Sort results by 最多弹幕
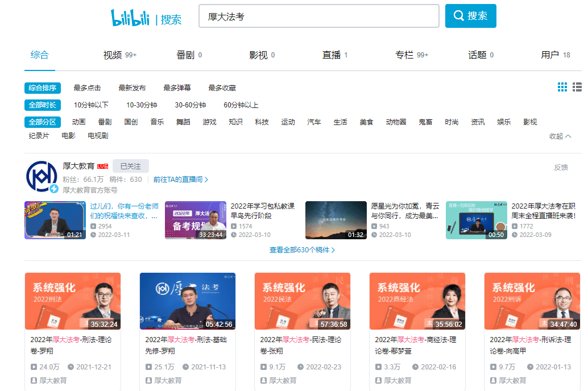 point(177,88)
